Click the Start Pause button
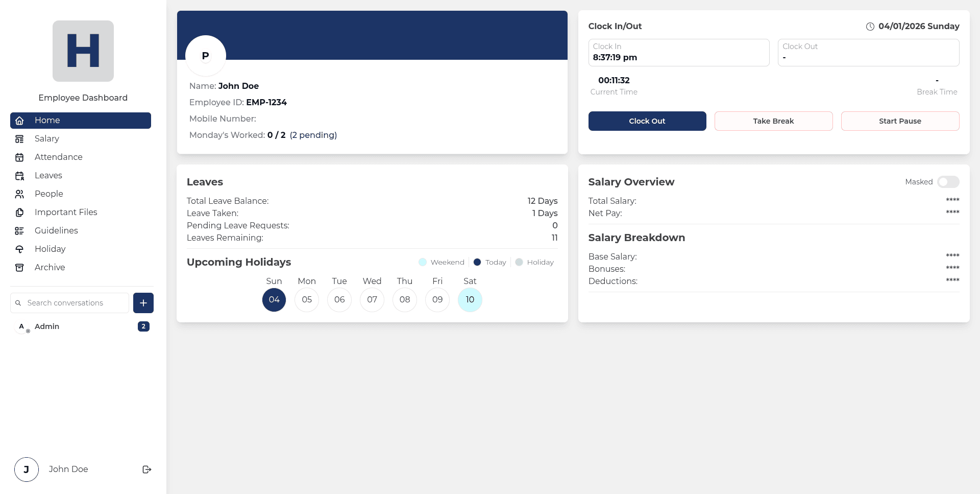 [x=900, y=121]
